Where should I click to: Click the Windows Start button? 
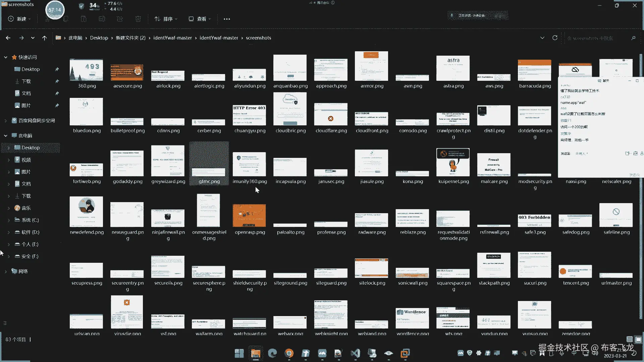click(239, 353)
